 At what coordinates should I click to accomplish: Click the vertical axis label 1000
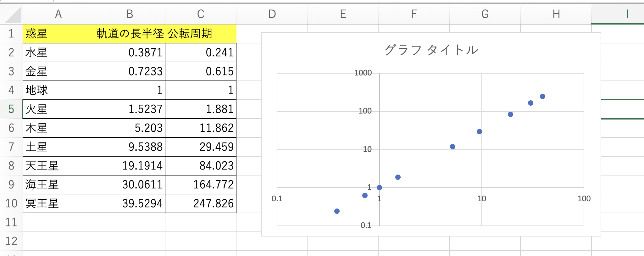click(x=363, y=73)
